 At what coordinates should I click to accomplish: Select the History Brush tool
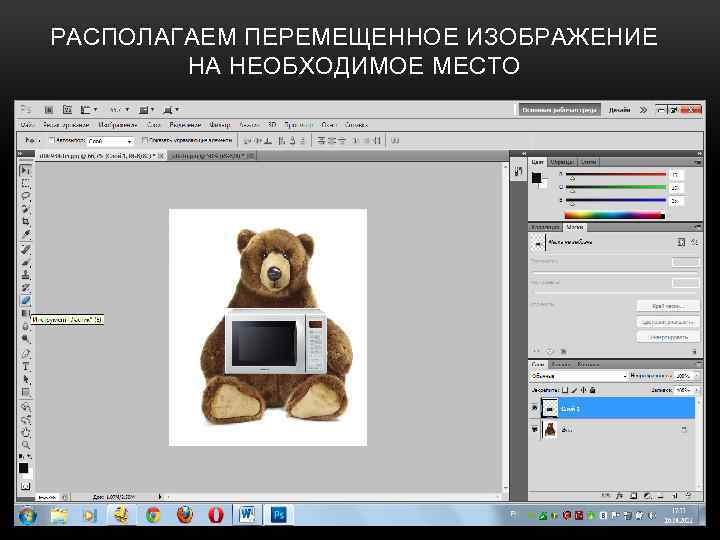pyautogui.click(x=26, y=288)
